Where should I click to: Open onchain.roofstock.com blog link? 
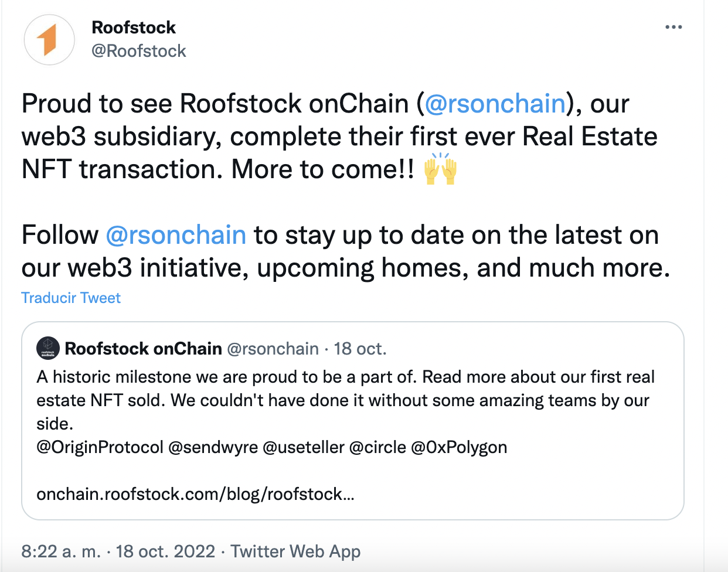pyautogui.click(x=195, y=494)
